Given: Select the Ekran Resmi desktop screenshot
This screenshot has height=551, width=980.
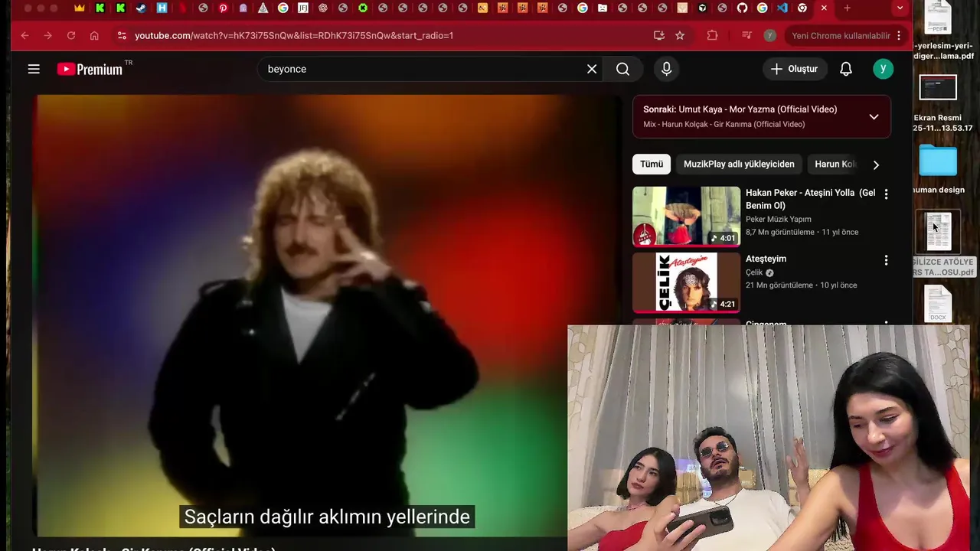Looking at the screenshot, I should (x=938, y=103).
